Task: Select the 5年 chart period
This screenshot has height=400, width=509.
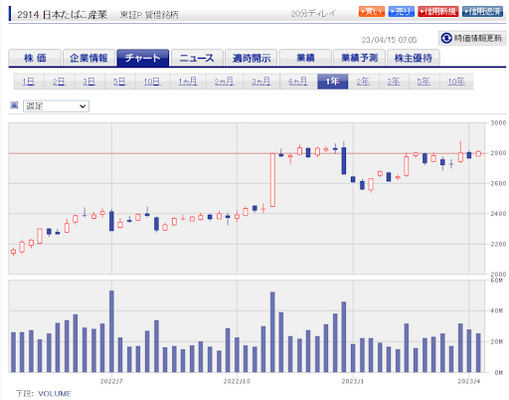Action: (424, 82)
